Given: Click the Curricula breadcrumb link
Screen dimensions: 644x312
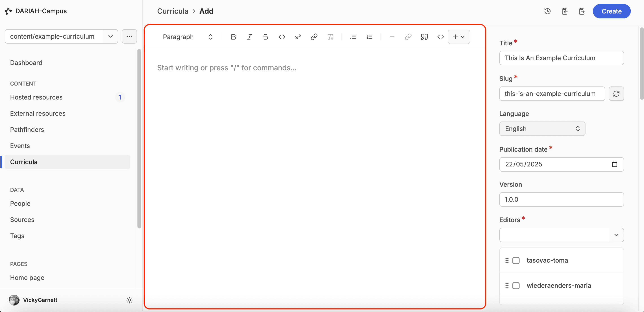Looking at the screenshot, I should [172, 11].
